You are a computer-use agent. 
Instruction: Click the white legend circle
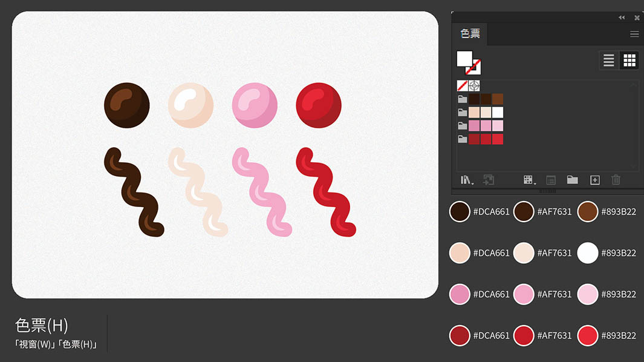point(588,253)
